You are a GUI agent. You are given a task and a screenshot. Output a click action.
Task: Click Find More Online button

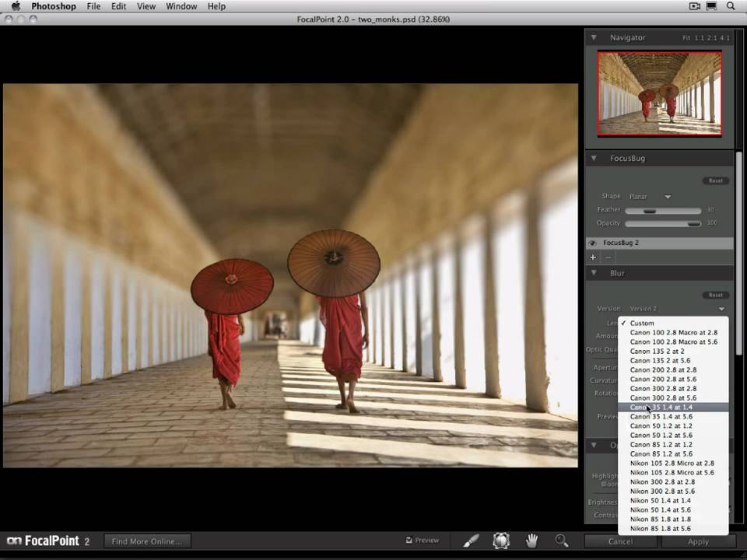point(147,541)
